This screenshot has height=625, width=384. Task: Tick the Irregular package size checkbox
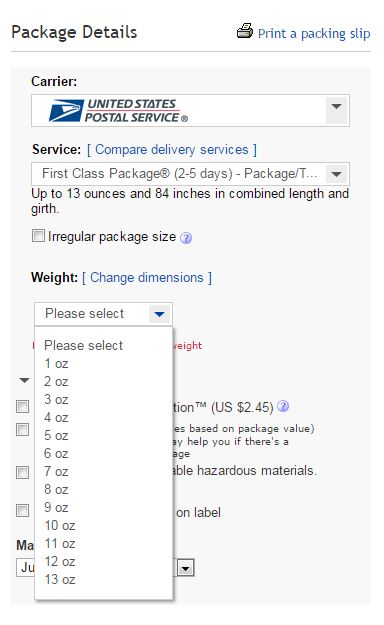[38, 236]
